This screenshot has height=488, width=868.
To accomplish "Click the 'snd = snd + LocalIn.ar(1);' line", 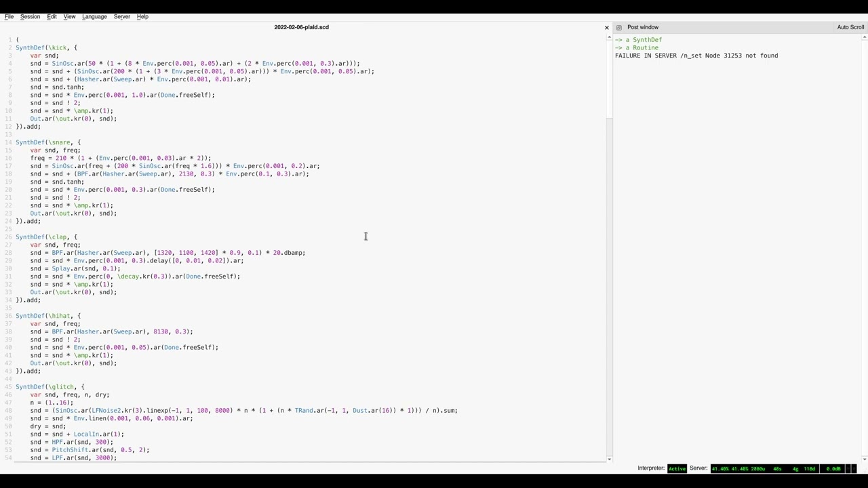I will click(x=77, y=434).
